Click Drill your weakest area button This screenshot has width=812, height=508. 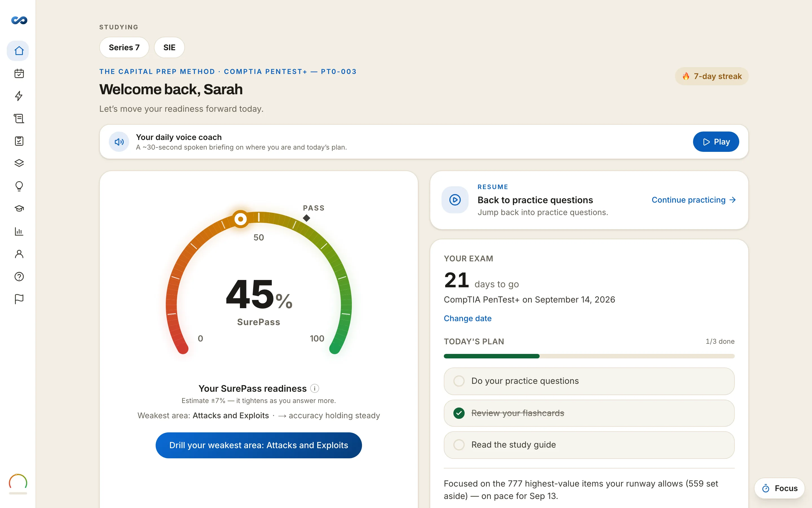[x=258, y=445]
